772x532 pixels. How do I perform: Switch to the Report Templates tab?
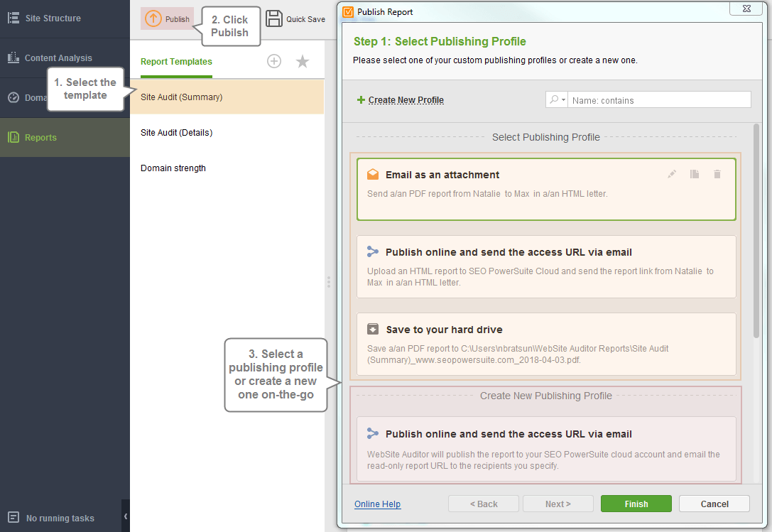click(176, 62)
